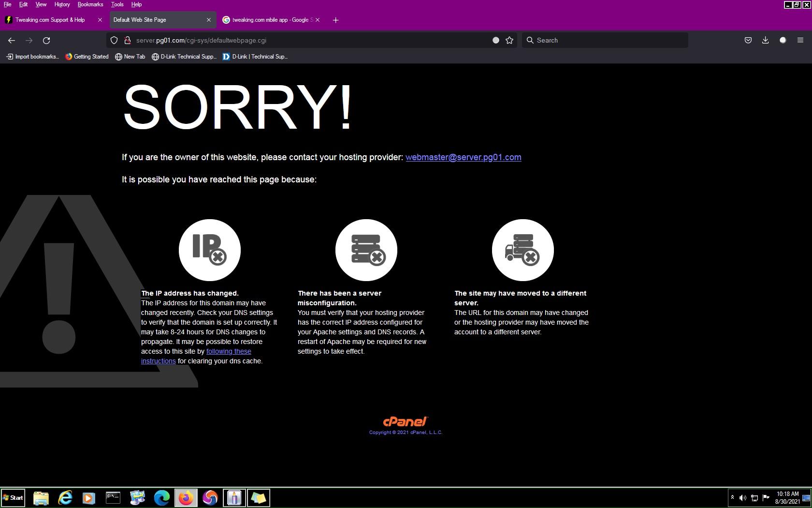The height and width of the screenshot is (508, 812).
Task: Open the Bookmarks menu
Action: coord(90,4)
